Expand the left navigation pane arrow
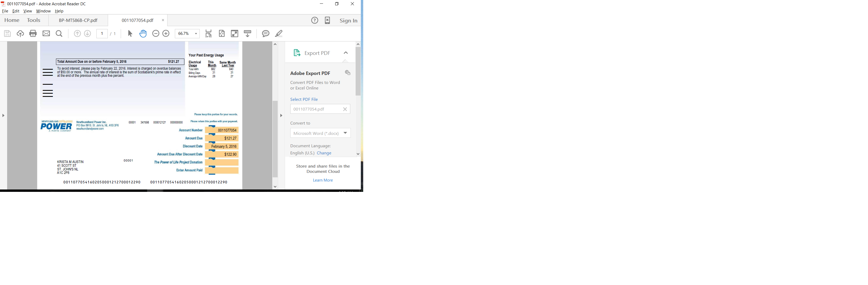 (x=3, y=115)
